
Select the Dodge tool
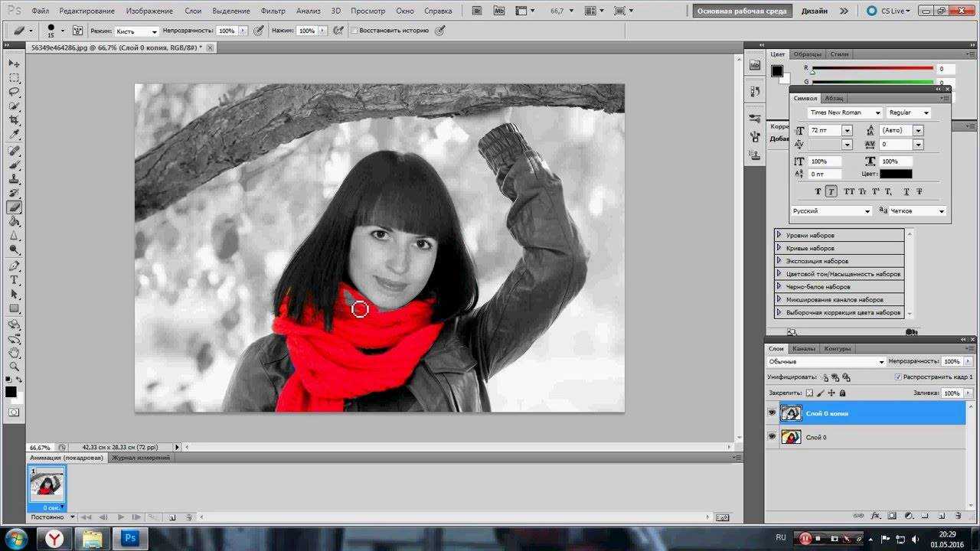pyautogui.click(x=14, y=250)
